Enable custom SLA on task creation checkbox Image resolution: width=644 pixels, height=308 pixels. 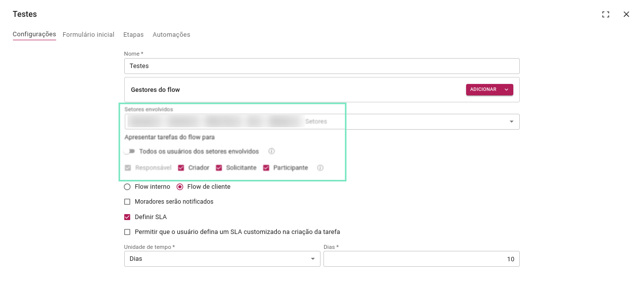point(127,232)
